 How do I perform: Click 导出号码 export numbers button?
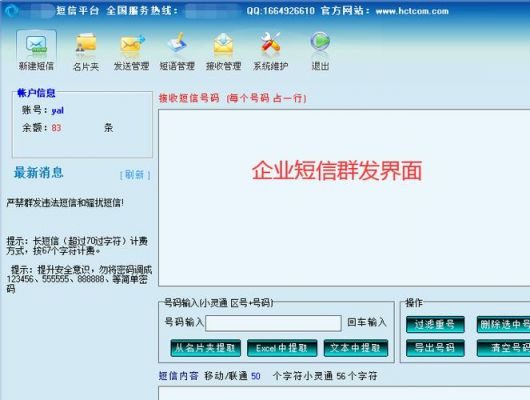(x=435, y=348)
